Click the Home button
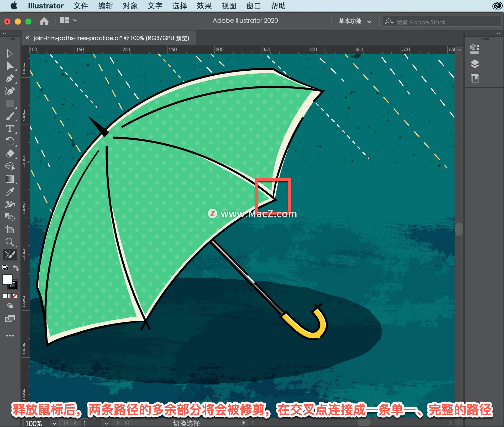 tap(44, 21)
